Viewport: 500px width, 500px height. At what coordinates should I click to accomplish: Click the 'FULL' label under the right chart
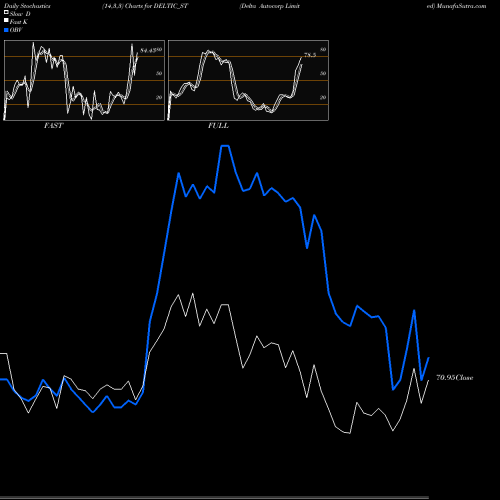pos(218,126)
